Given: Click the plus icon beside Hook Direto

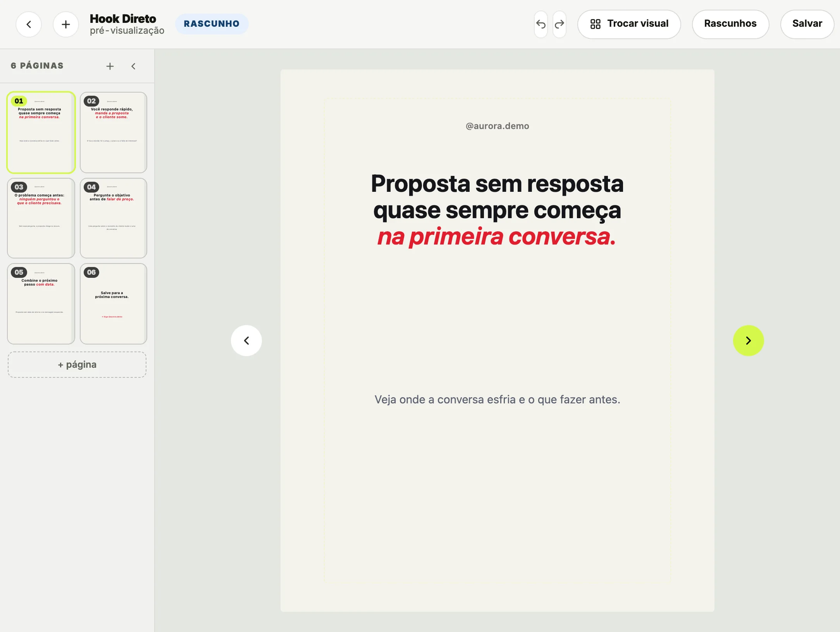Looking at the screenshot, I should [x=66, y=24].
